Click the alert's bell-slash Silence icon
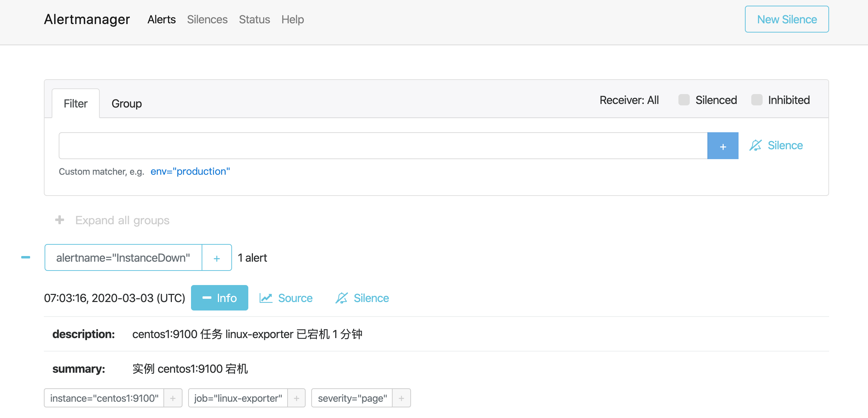 342,298
